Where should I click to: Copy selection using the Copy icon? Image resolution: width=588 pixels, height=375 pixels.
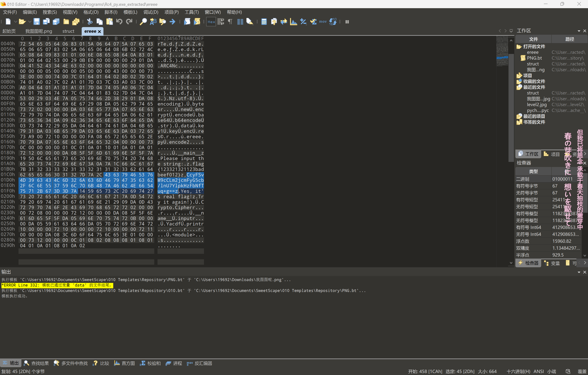tap(99, 22)
